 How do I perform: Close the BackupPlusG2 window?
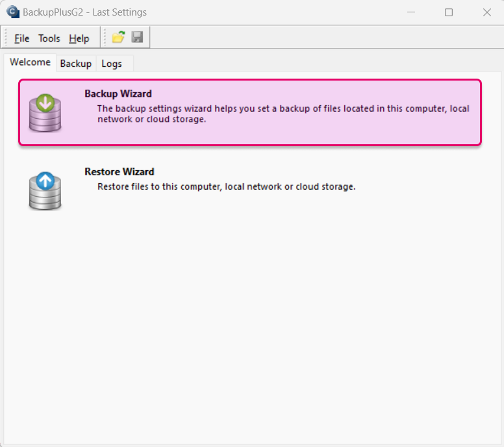pos(486,12)
